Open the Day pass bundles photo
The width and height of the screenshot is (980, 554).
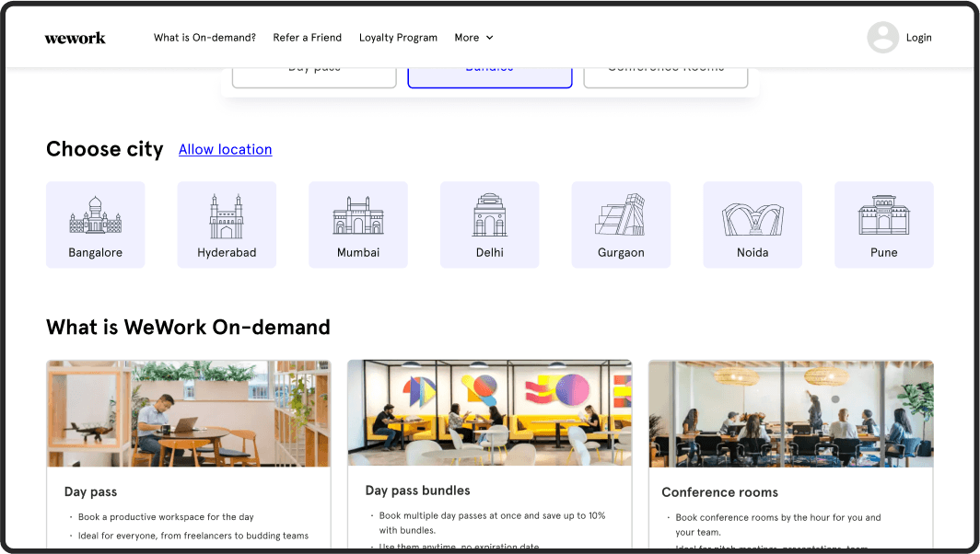489,413
